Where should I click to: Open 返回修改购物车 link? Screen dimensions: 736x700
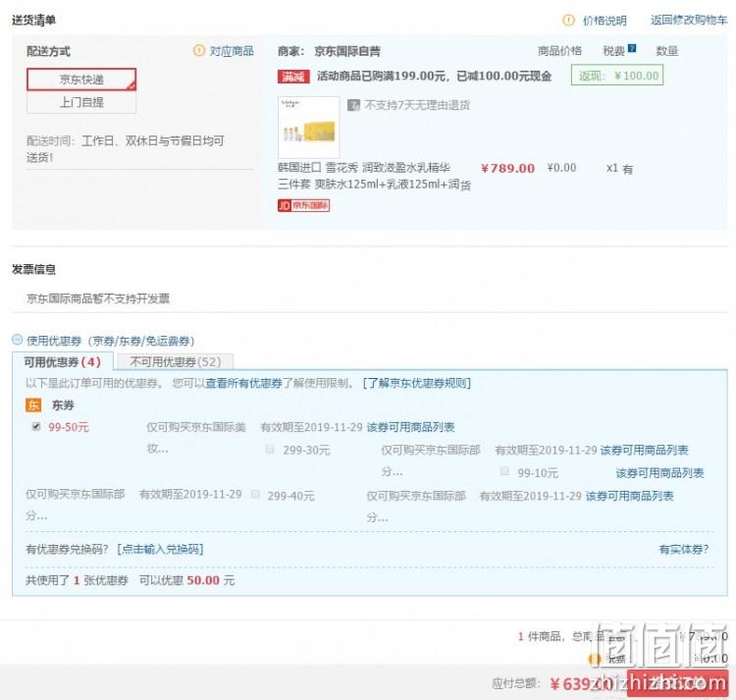pyautogui.click(x=689, y=21)
